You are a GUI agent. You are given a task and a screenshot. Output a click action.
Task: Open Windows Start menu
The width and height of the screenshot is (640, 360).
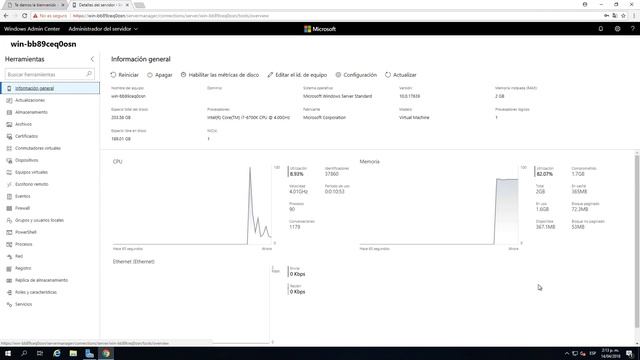7,353
